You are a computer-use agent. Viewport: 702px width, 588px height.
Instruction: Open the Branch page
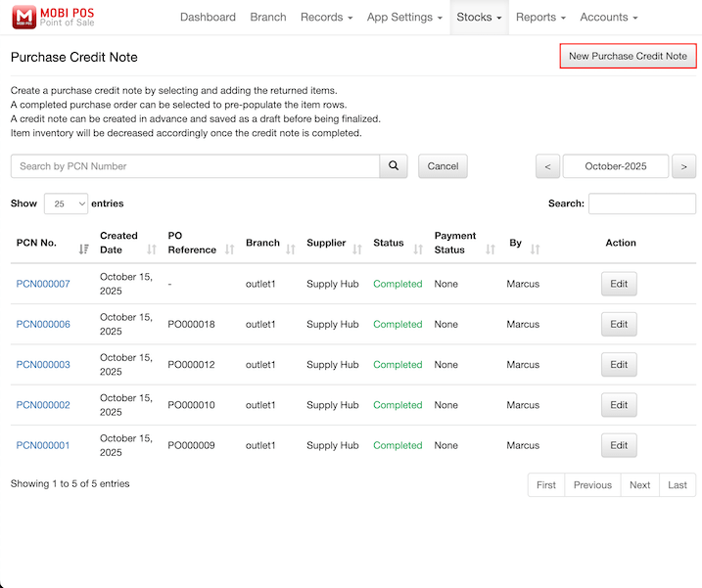tap(268, 17)
